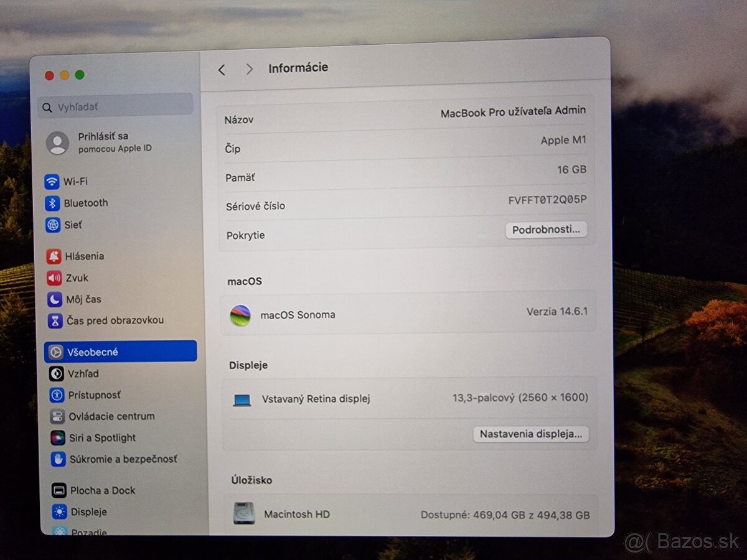
Task: Open Zvuk speaker icon
Action: coord(55,278)
